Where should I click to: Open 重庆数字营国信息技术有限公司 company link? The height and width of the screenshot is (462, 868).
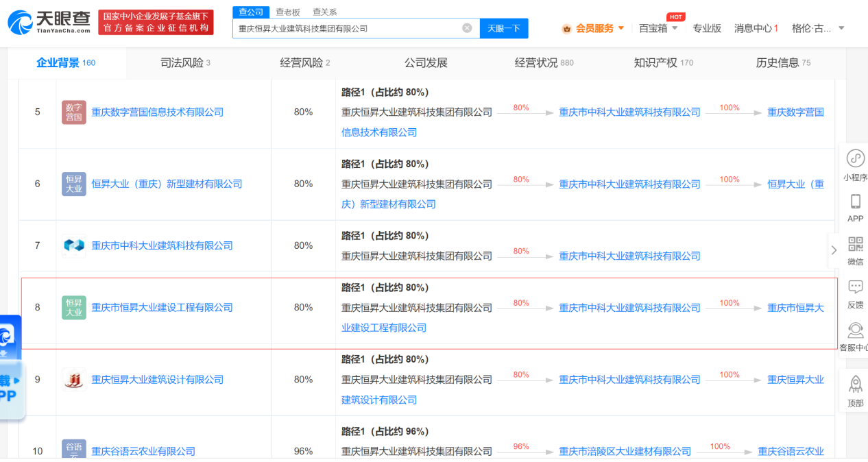[x=158, y=112]
